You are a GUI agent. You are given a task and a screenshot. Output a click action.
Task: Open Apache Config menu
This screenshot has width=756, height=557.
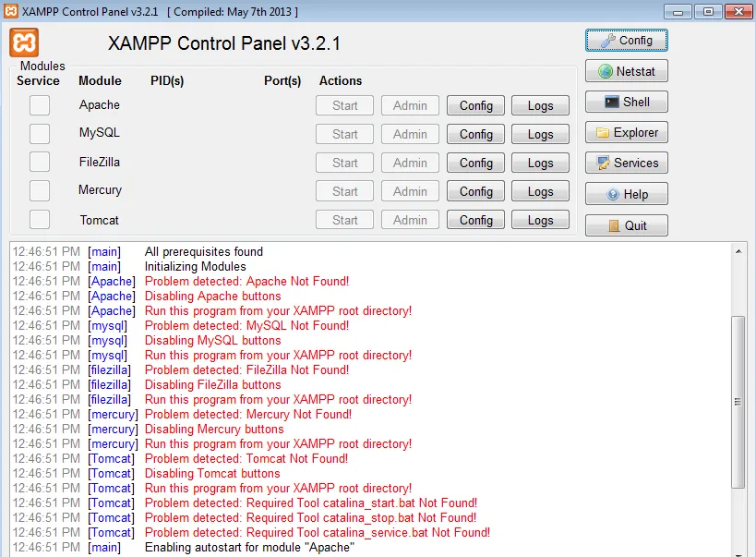pyautogui.click(x=476, y=105)
